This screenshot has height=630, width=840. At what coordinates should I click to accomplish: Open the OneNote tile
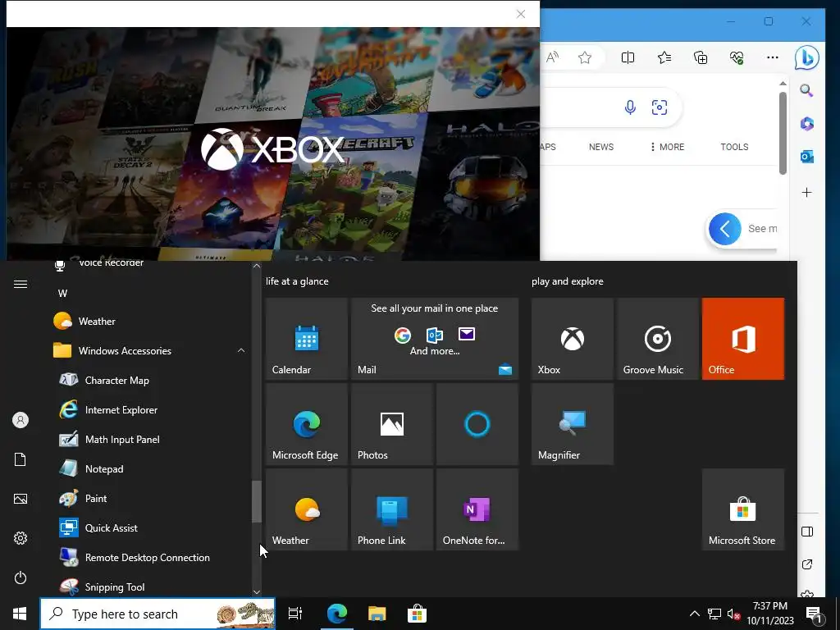click(x=477, y=509)
